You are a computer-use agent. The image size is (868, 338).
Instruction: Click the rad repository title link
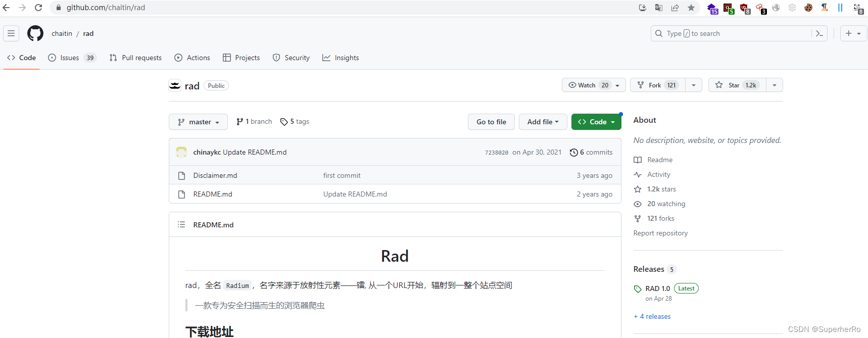coord(192,86)
